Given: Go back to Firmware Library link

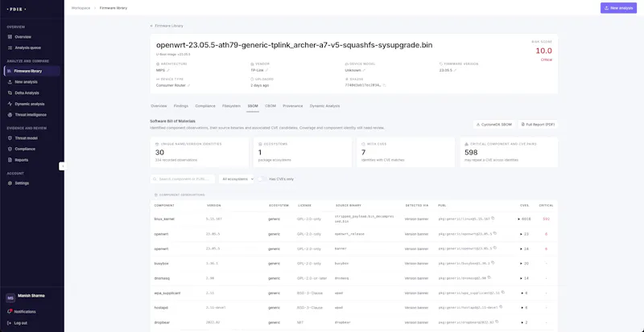Looking at the screenshot, I should (167, 26).
